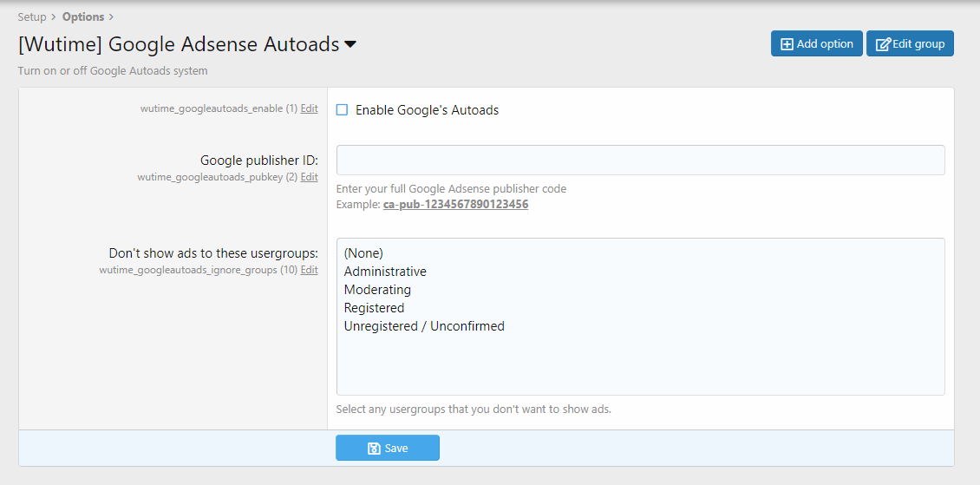Image resolution: width=980 pixels, height=485 pixels.
Task: Click the Don't show ads to these usergroups label
Action: pos(213,253)
